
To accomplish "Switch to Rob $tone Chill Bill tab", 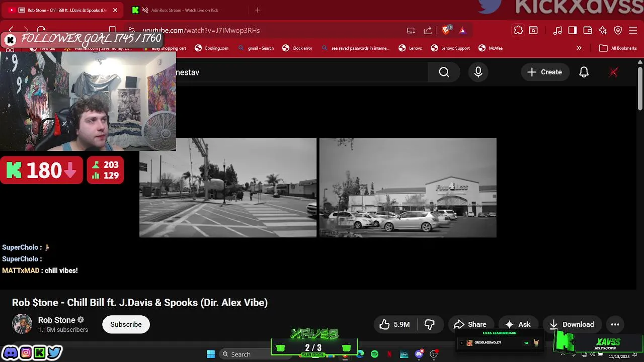I will pos(63,10).
